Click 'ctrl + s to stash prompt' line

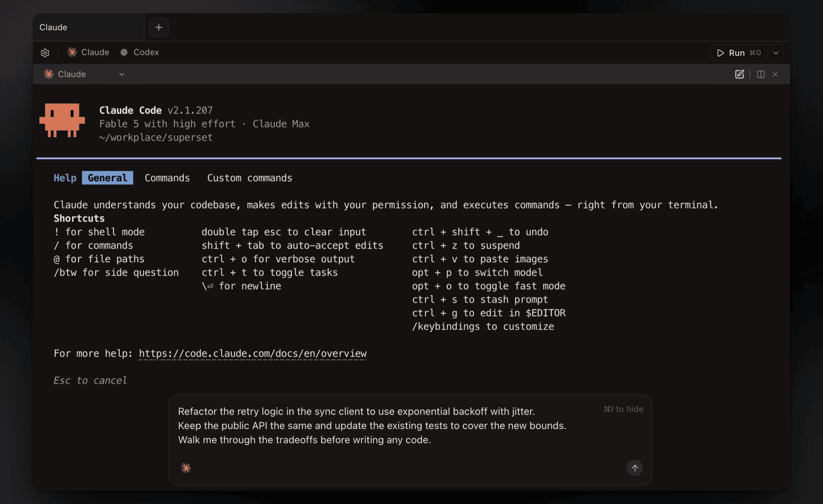point(480,299)
